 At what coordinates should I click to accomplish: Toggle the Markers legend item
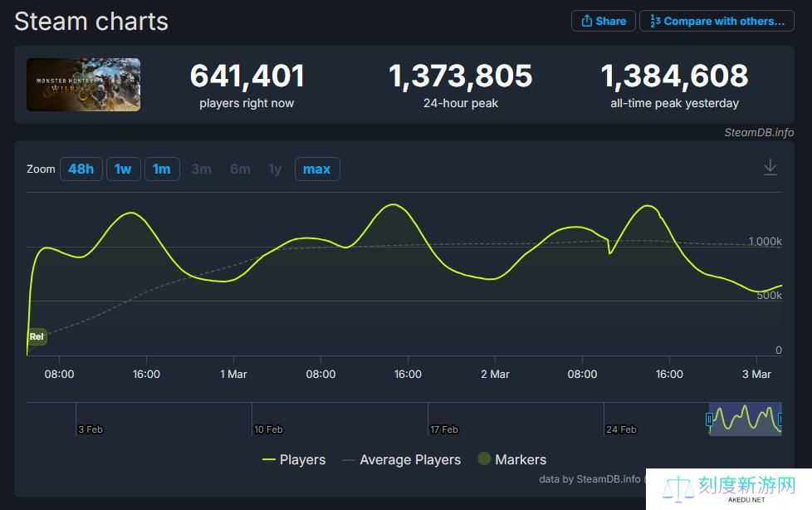pos(511,459)
